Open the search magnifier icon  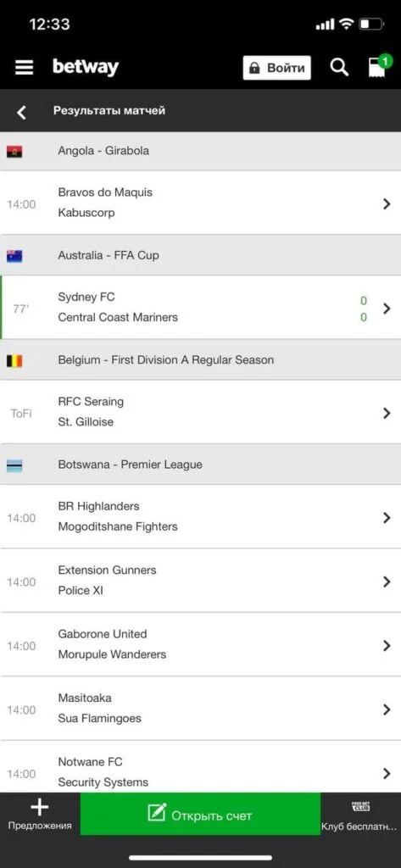pos(339,68)
